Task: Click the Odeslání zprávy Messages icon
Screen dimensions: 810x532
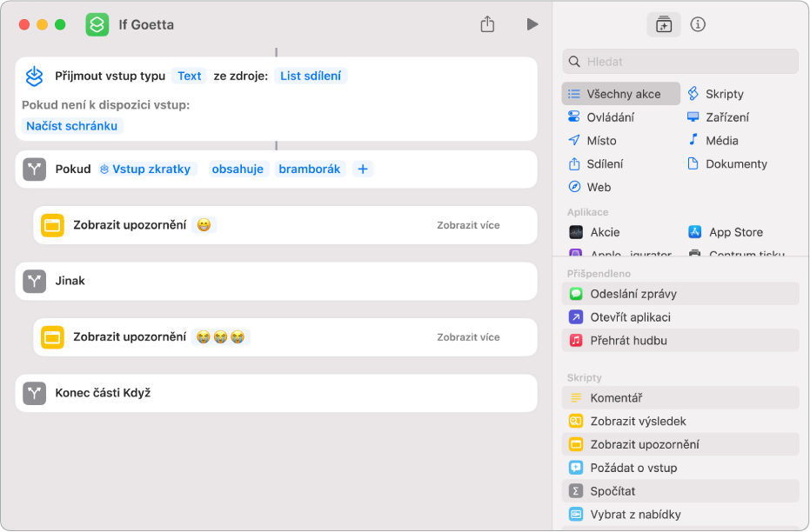Action: [575, 294]
